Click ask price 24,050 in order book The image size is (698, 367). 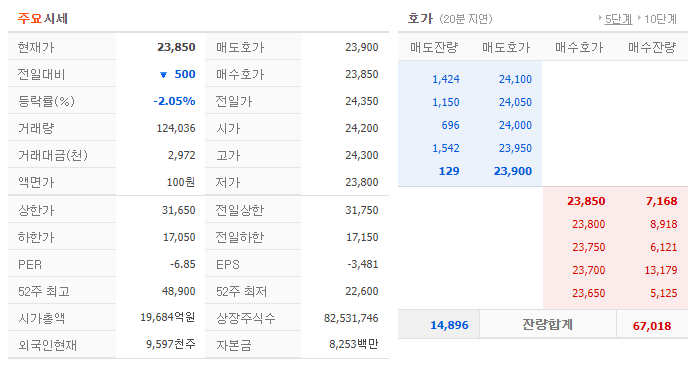click(x=515, y=102)
